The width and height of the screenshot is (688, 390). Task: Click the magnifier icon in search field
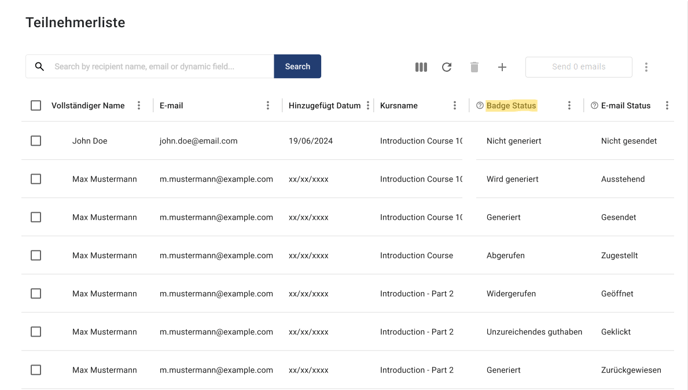pyautogui.click(x=39, y=66)
